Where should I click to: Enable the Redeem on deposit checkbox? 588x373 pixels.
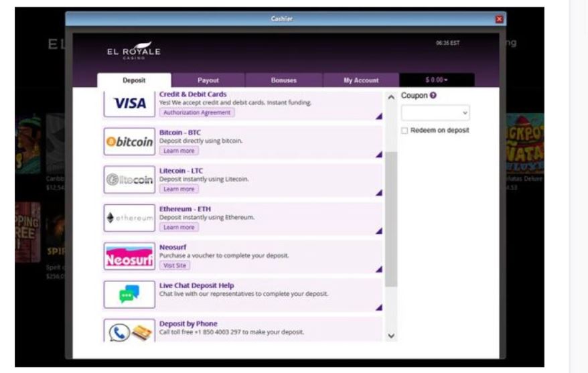click(x=405, y=131)
